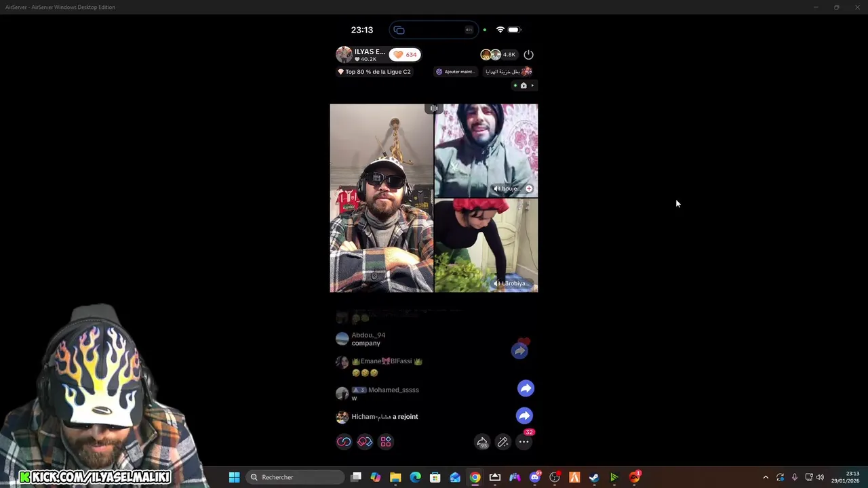
Task: Tap the share icon with count 95
Action: click(x=482, y=442)
